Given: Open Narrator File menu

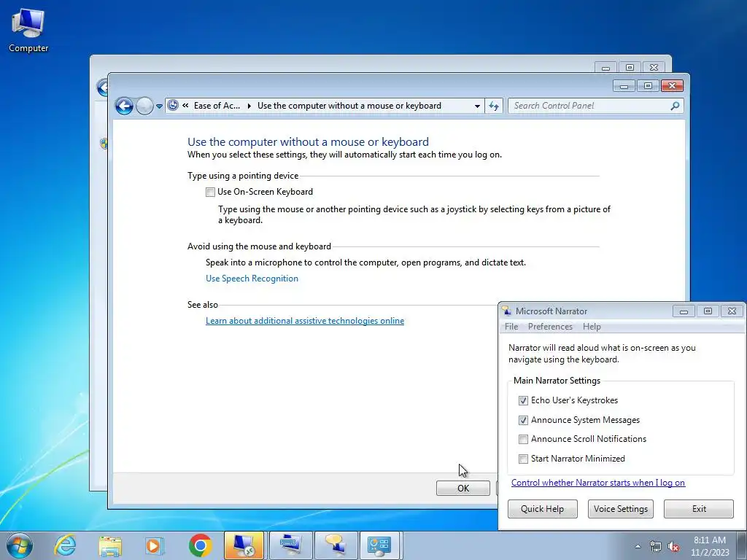Looking at the screenshot, I should (511, 327).
